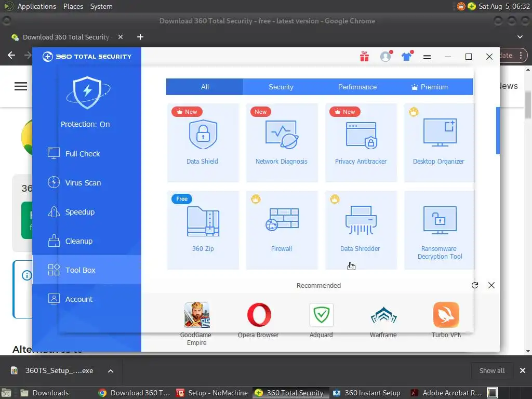Image resolution: width=532 pixels, height=399 pixels.
Task: Switch to Chrome Download 360 taskbar window
Action: tap(135, 393)
